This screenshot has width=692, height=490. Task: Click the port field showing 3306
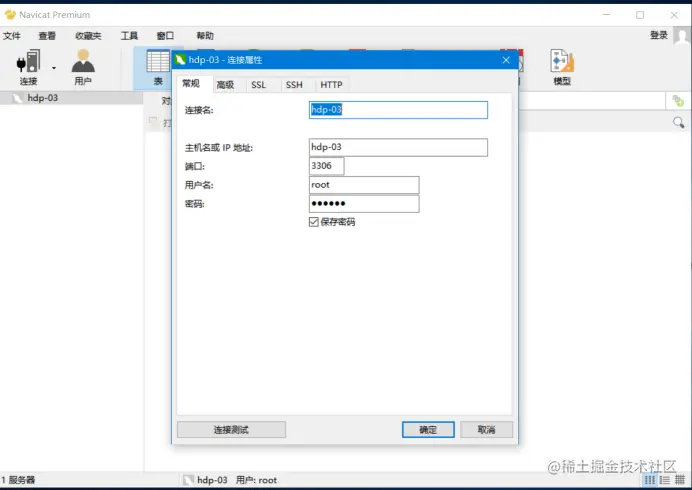(326, 166)
